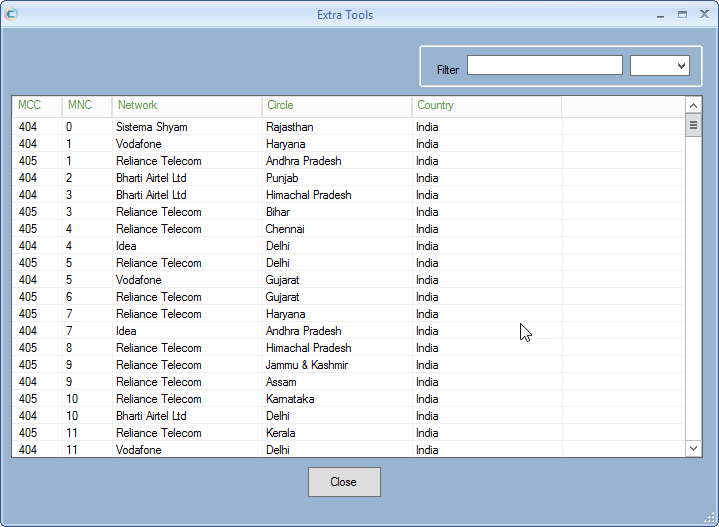The height and width of the screenshot is (527, 719).
Task: Select the Idea Delhi row
Action: [x=348, y=245]
